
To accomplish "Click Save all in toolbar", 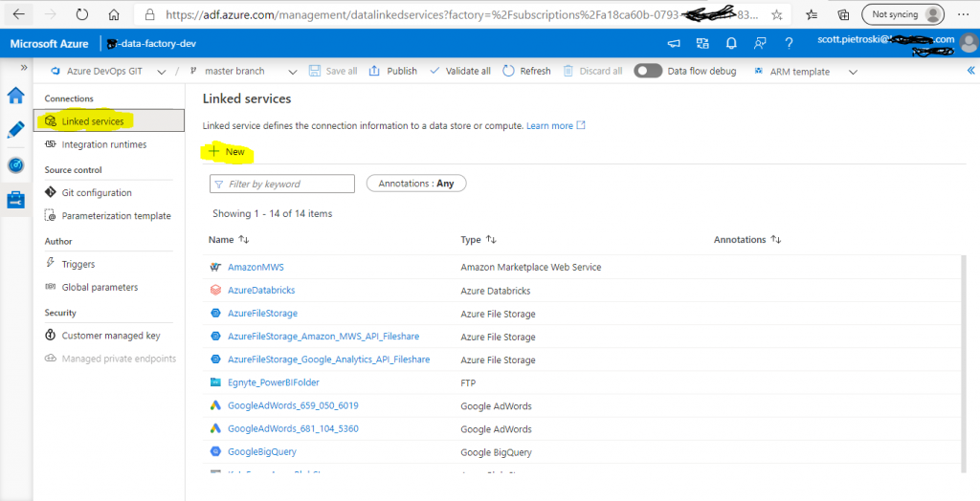I will (333, 71).
